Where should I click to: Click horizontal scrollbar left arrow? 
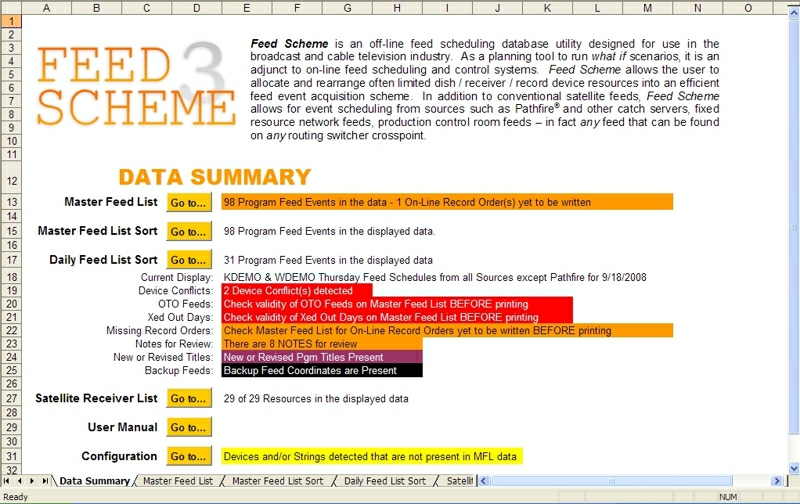[484, 481]
